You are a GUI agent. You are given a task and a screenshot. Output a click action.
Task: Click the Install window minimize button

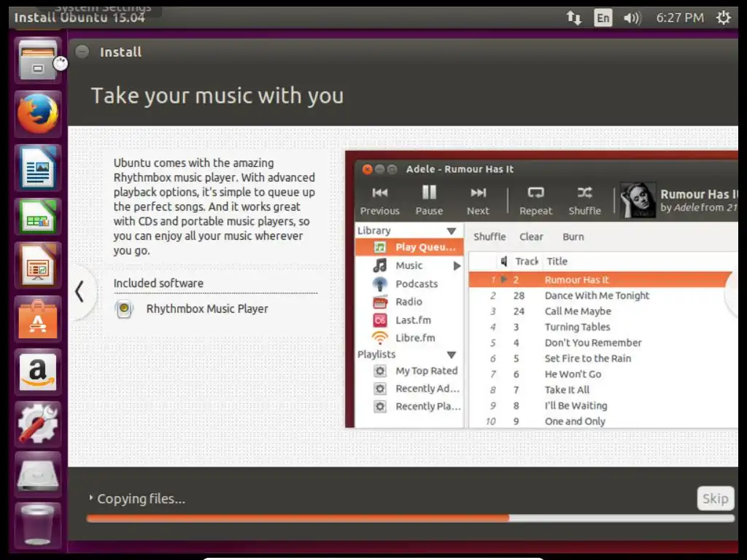pyautogui.click(x=82, y=52)
